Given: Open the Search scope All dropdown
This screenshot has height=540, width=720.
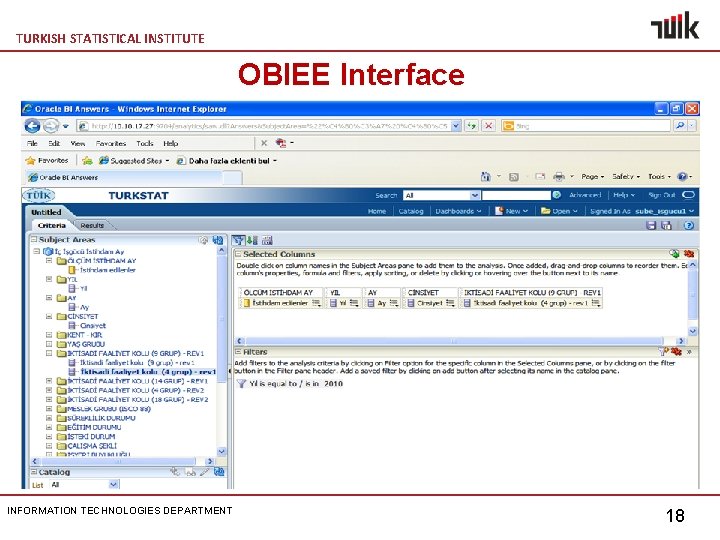Looking at the screenshot, I should point(475,195).
